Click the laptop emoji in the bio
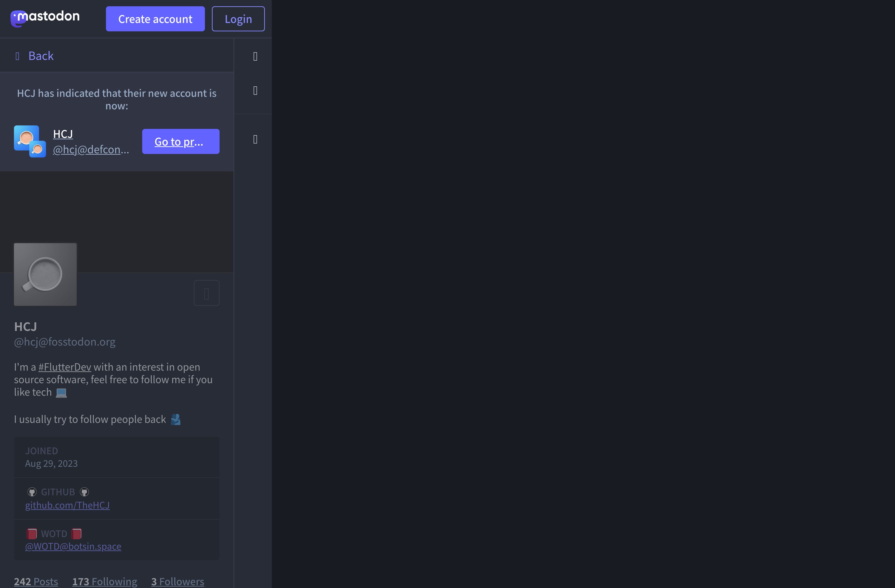895x588 pixels. click(61, 393)
